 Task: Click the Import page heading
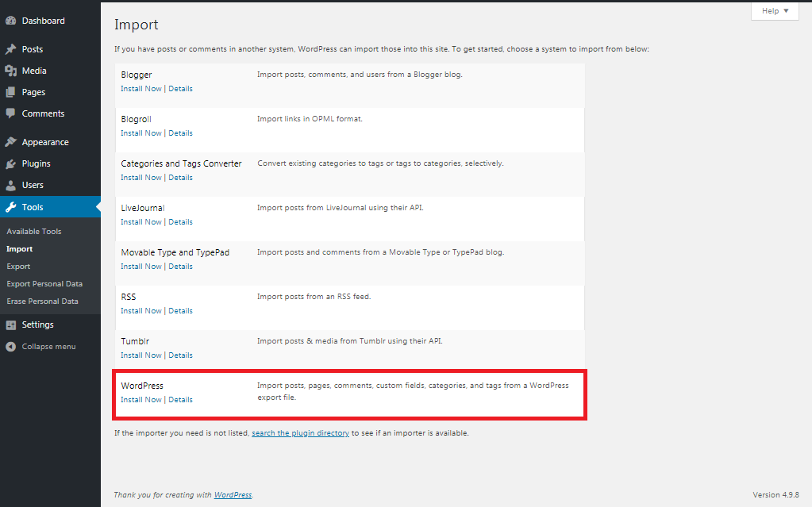[137, 25]
